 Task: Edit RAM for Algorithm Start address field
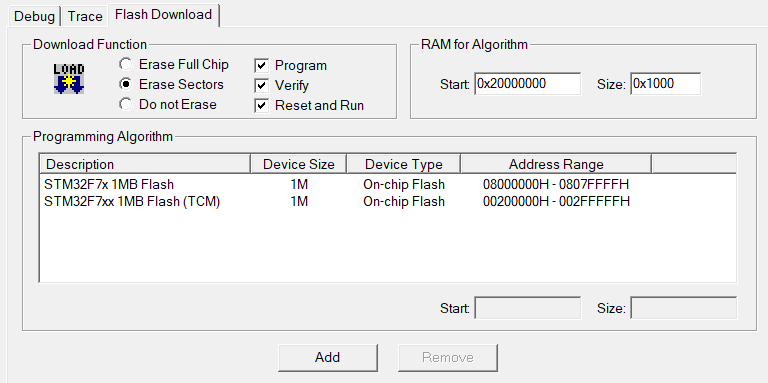528,84
